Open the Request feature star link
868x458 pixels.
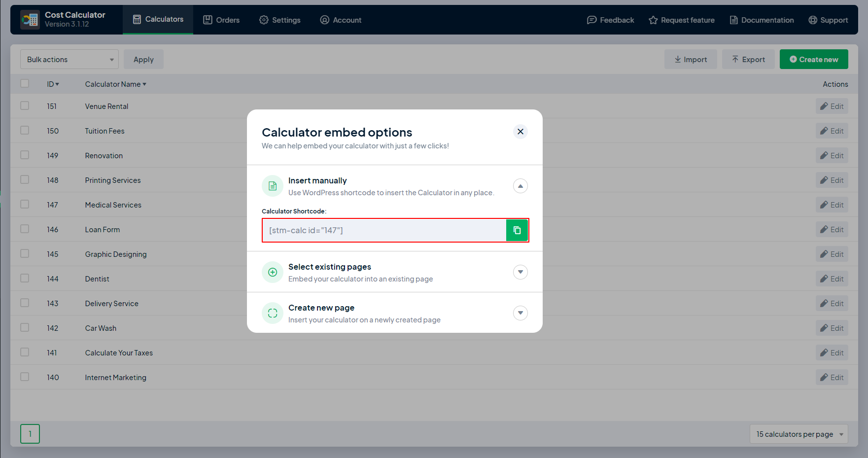coord(682,20)
